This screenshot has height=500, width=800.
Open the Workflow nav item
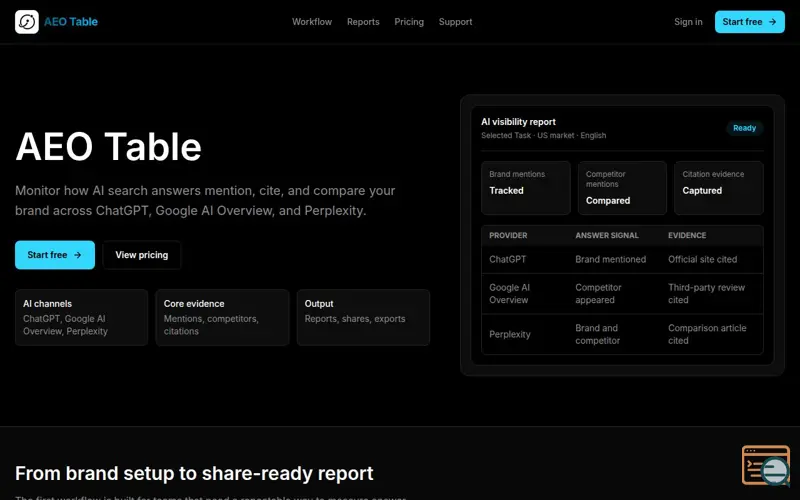pyautogui.click(x=312, y=22)
